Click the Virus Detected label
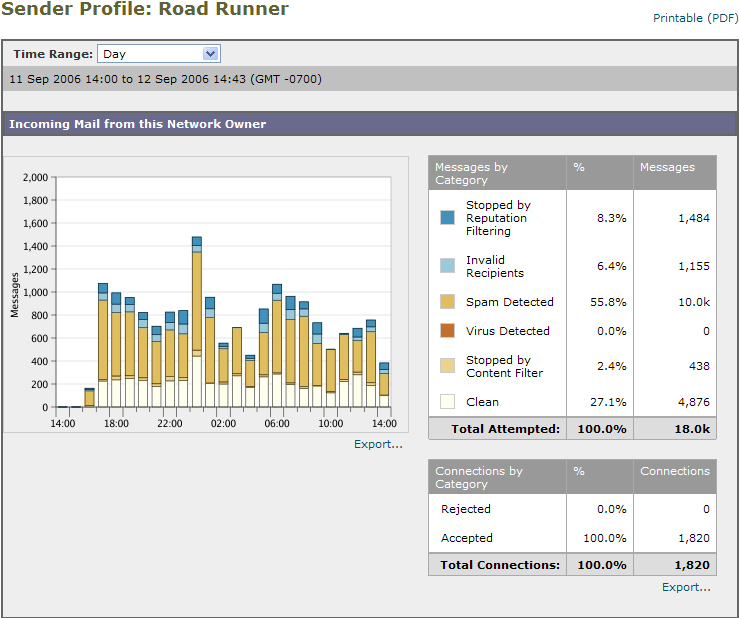The width and height of the screenshot is (740, 618). pyautogui.click(x=508, y=331)
